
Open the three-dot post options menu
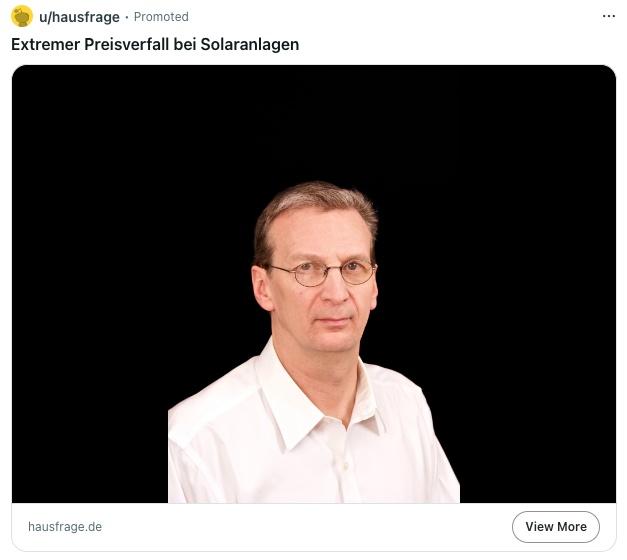609,16
